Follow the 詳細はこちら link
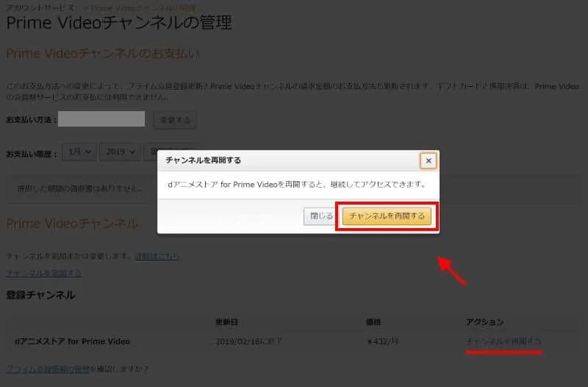The image size is (588, 387). 157,256
